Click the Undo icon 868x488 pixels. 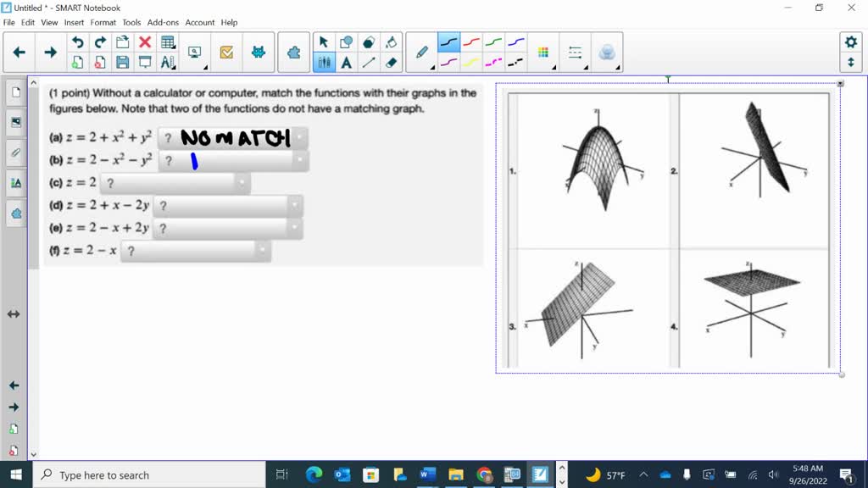point(77,40)
